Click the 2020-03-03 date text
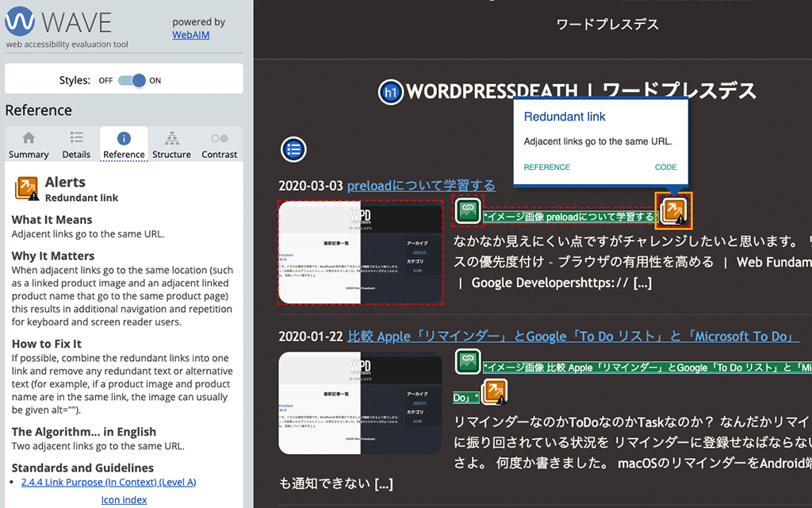Viewport: 812px width, 508px height. point(311,186)
